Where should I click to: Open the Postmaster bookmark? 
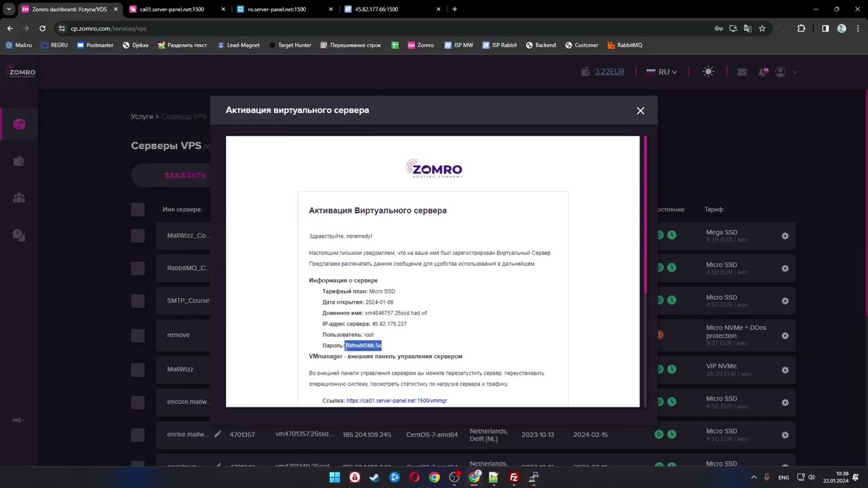[x=95, y=45]
